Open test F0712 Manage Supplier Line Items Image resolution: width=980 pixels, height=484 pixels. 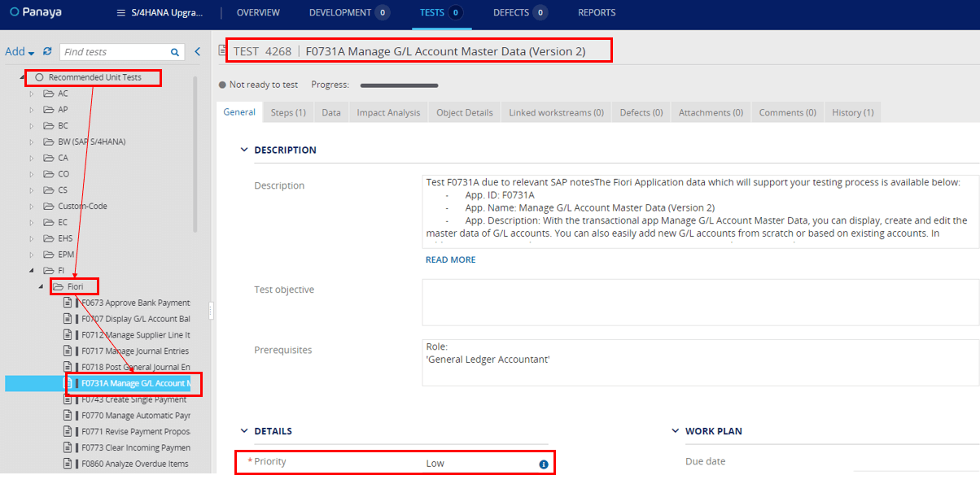click(x=135, y=335)
